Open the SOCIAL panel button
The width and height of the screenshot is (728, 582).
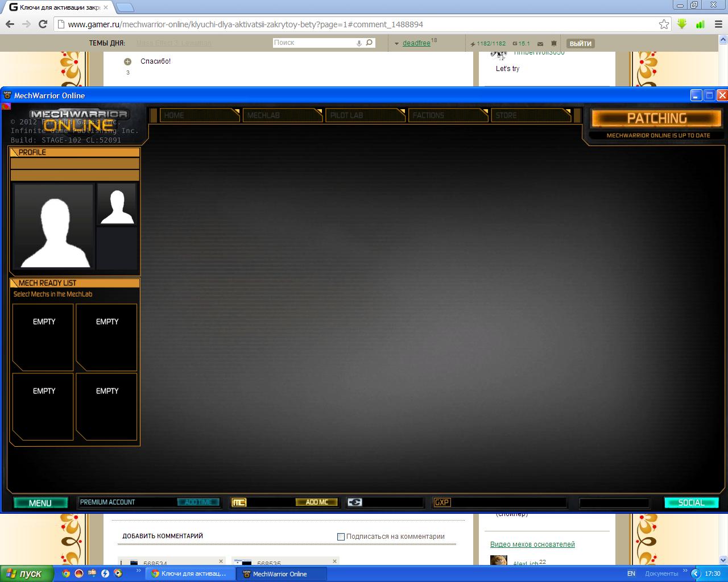pos(691,503)
